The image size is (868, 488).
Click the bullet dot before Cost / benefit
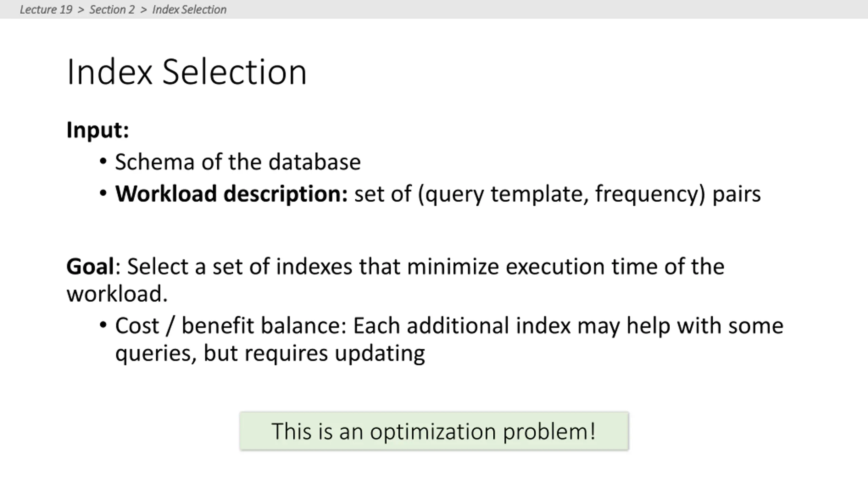coord(103,325)
